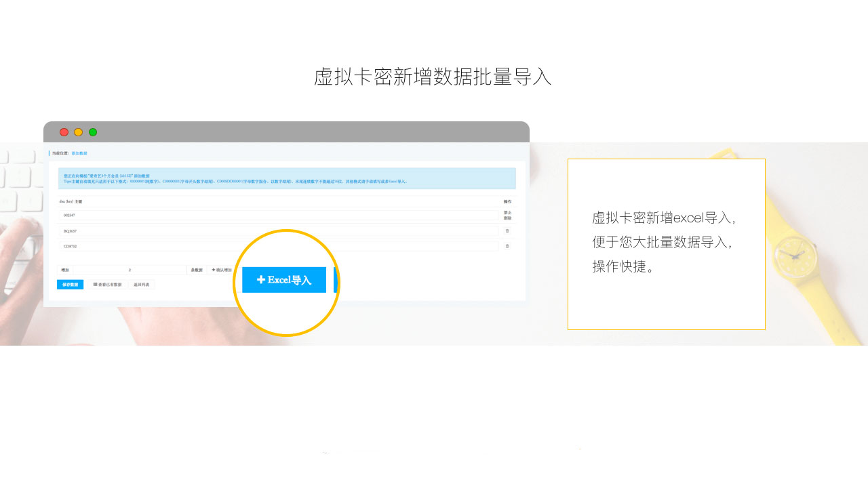Select the input field containing CD8752
The width and height of the screenshot is (868, 488).
point(279,246)
